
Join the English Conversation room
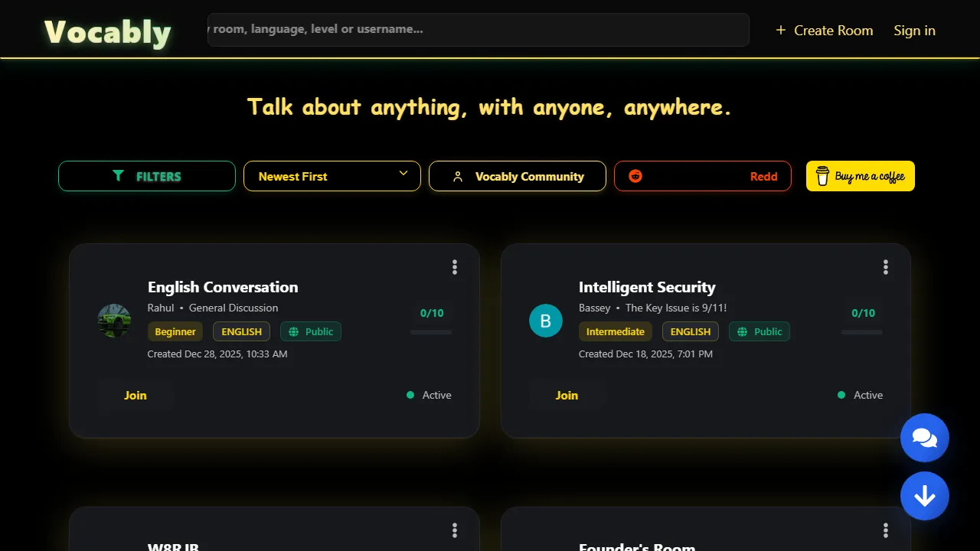(135, 395)
